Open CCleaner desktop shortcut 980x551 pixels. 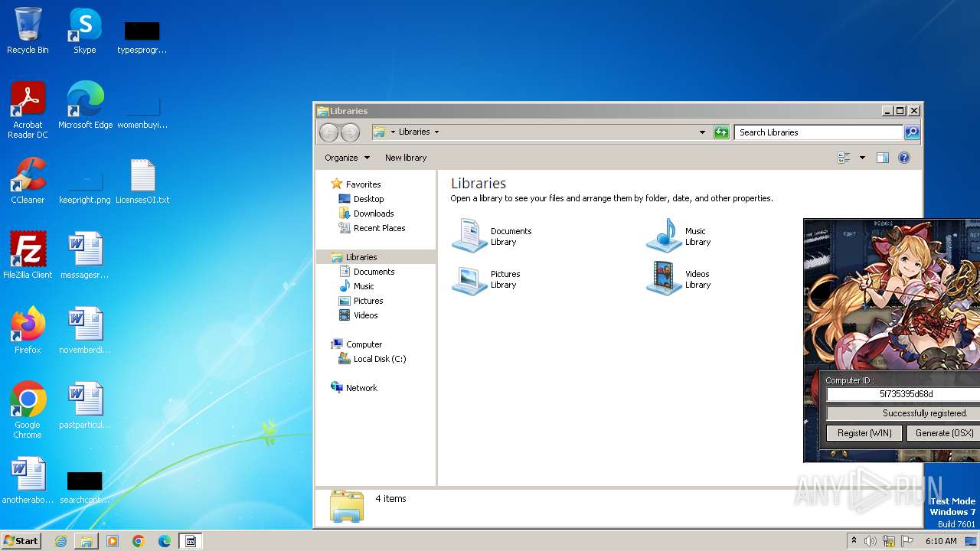(28, 181)
